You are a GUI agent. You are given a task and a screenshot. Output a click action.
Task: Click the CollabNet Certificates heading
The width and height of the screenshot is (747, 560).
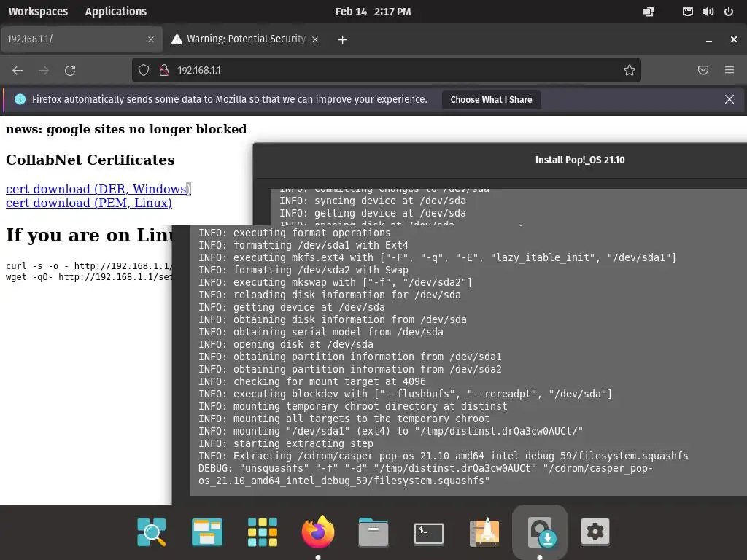tap(90, 160)
